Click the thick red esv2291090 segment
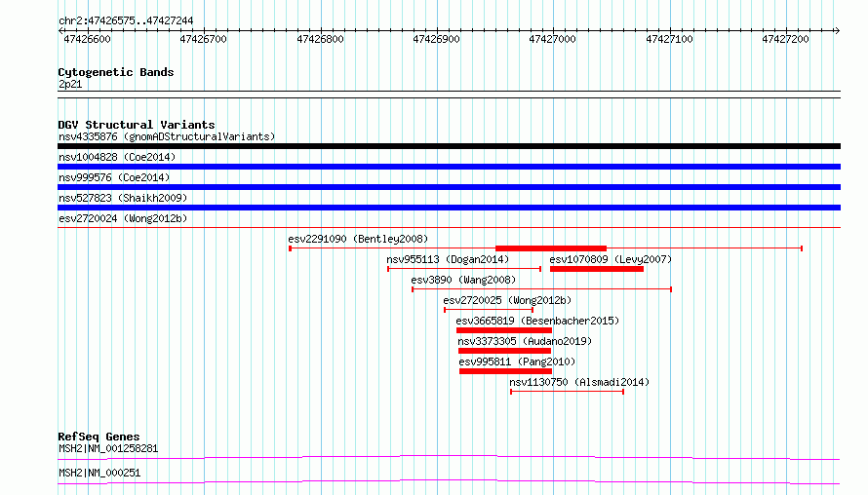 point(551,248)
